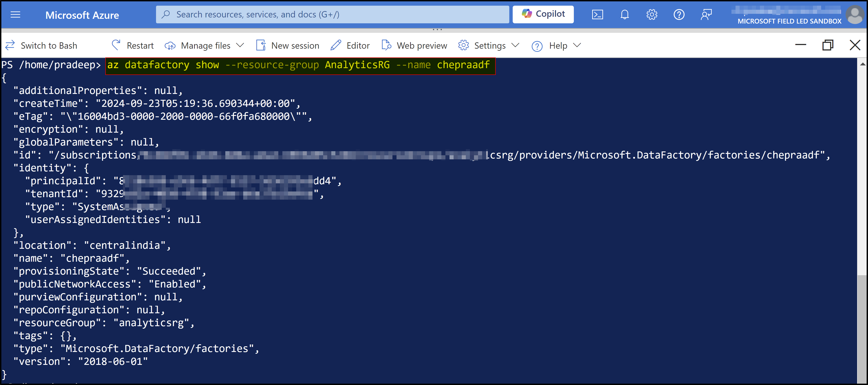Click the New session page icon

pyautogui.click(x=261, y=45)
